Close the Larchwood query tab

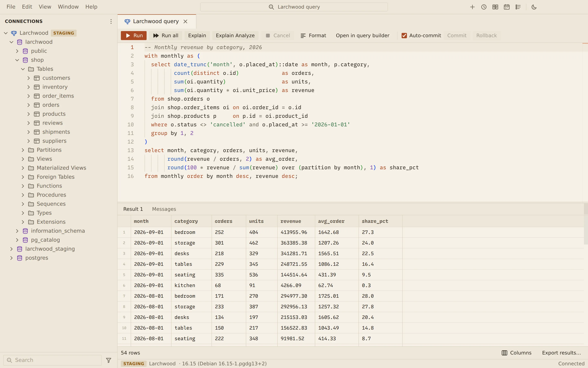point(185,21)
